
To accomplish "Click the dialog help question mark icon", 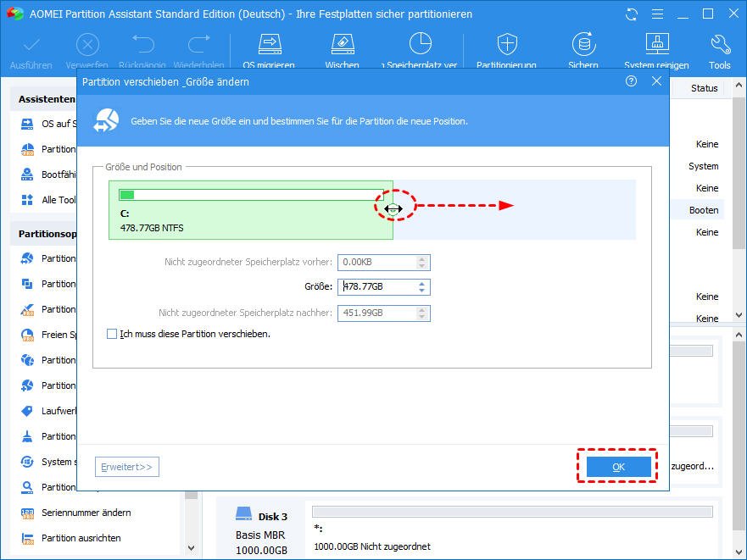I will (x=631, y=81).
